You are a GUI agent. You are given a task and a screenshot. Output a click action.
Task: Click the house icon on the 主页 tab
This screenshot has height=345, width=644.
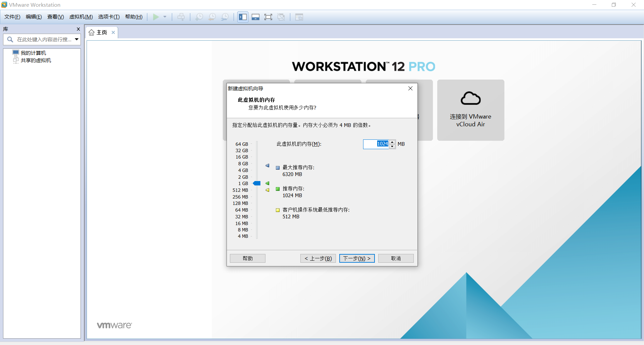click(91, 33)
